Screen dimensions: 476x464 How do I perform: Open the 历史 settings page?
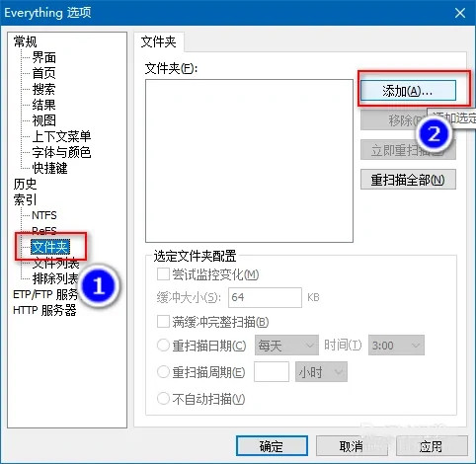pos(25,184)
